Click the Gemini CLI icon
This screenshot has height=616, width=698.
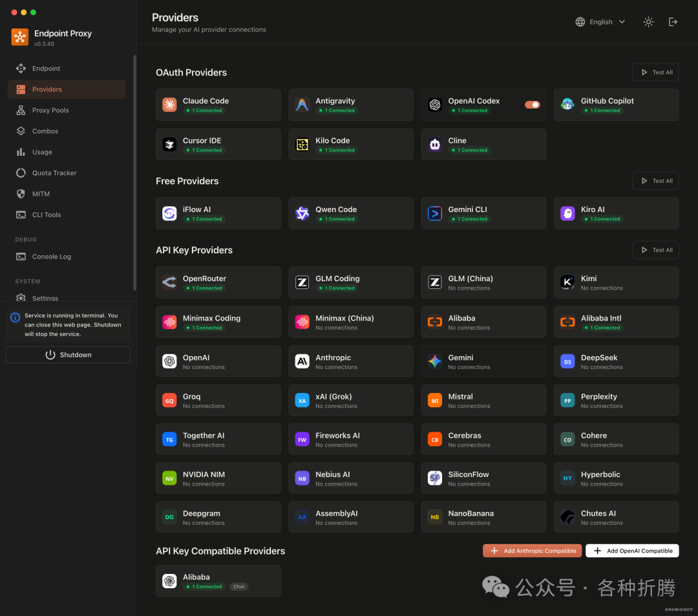[434, 213]
